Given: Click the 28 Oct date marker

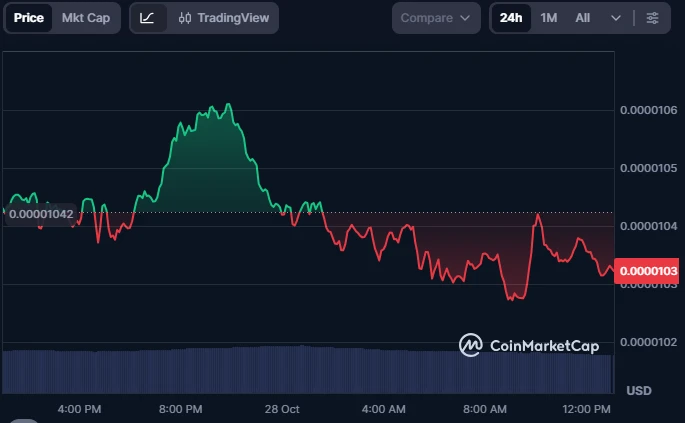Looking at the screenshot, I should [282, 409].
